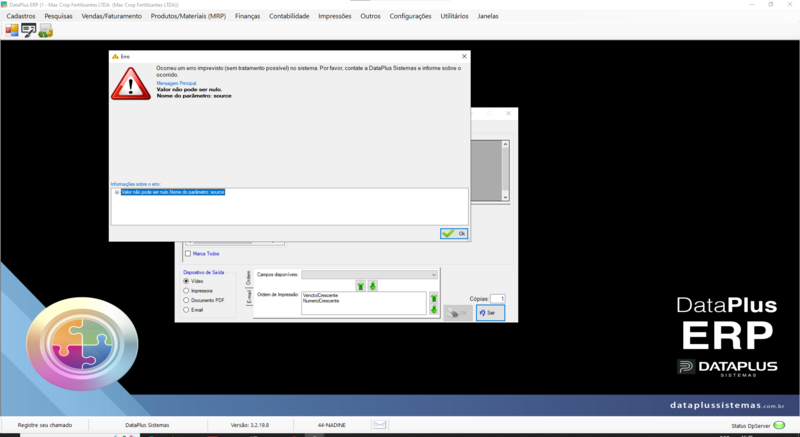The height and width of the screenshot is (437, 800).
Task: Confirm the error with the Ok button
Action: pos(454,234)
